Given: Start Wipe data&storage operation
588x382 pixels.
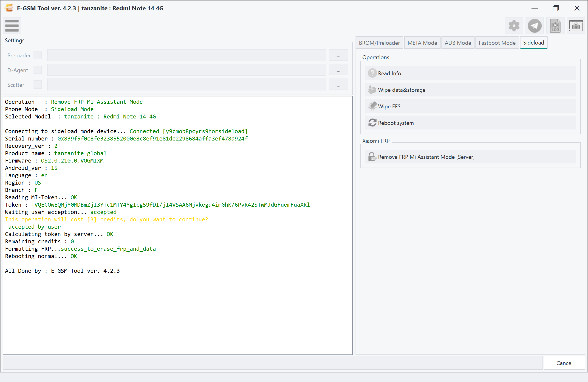Looking at the screenshot, I should [x=470, y=90].
